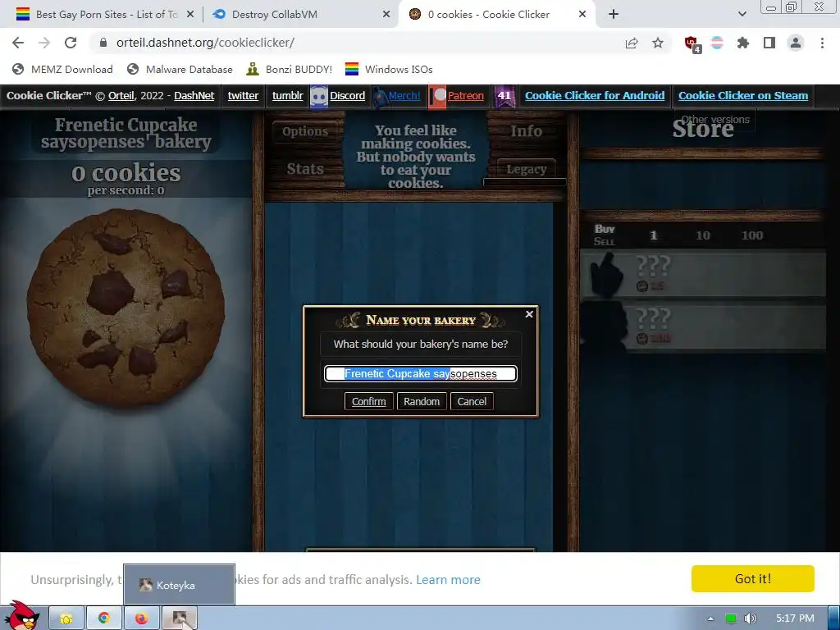840x630 pixels.
Task: Select buy quantity 100 in store
Action: [x=752, y=235]
